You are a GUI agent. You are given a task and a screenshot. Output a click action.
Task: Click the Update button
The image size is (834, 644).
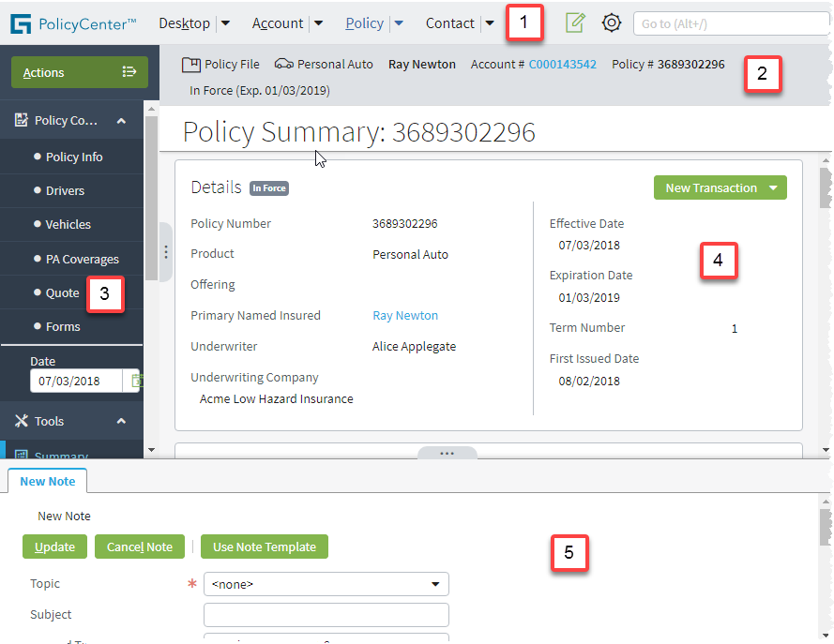(x=54, y=547)
